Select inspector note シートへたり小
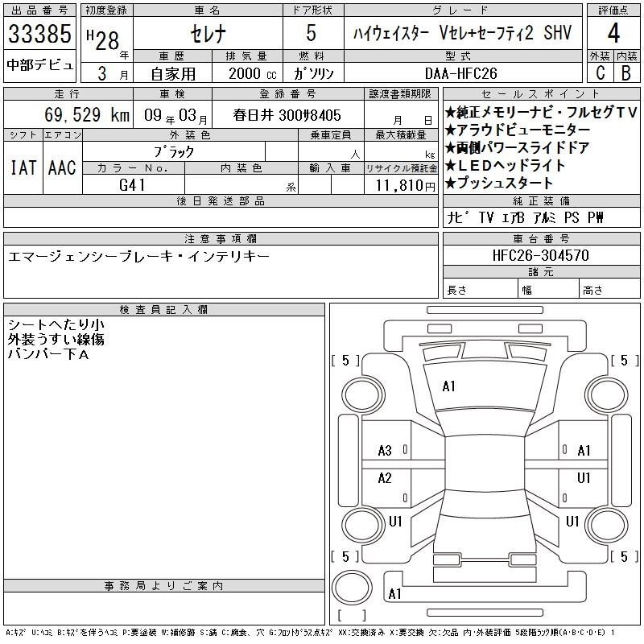Image resolution: width=644 pixels, height=644 pixels. [x=56, y=324]
